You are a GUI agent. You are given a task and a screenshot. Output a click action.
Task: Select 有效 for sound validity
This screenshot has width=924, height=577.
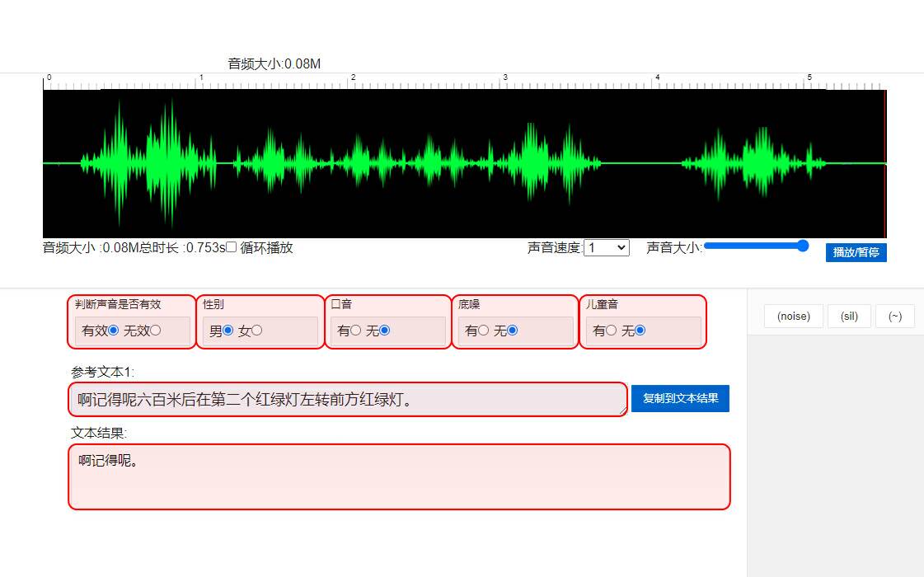(114, 331)
